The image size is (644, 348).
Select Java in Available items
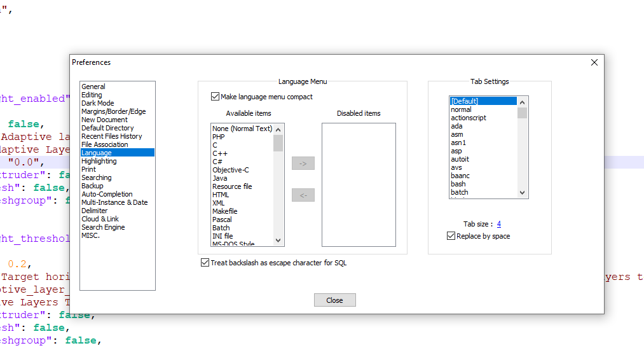tap(220, 178)
